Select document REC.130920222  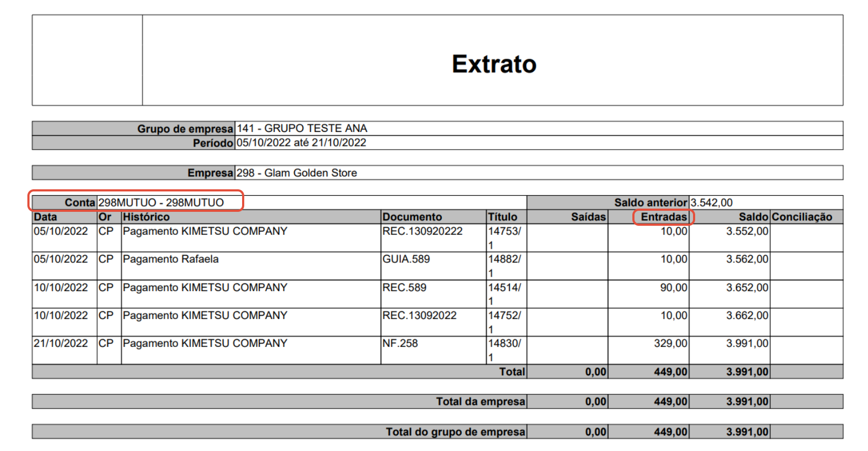coord(422,231)
